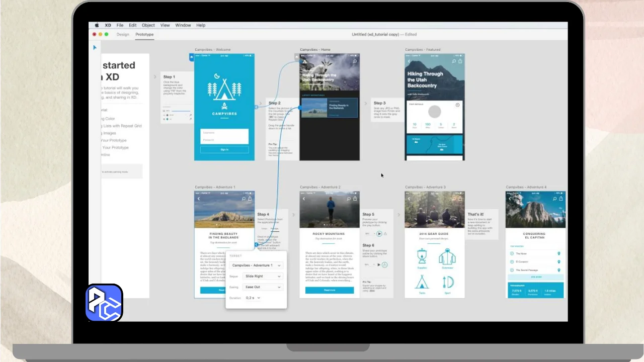Open the Easing dropdown set to Ease Out

[x=262, y=287]
